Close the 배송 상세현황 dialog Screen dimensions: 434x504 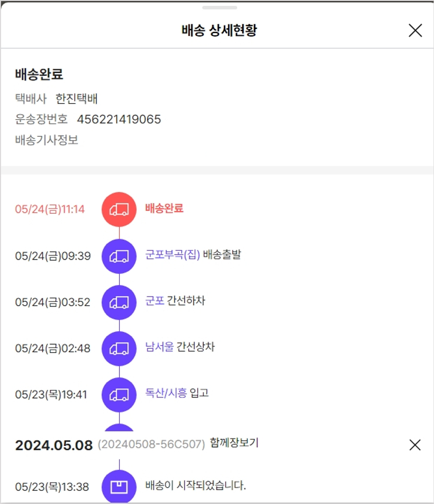pyautogui.click(x=415, y=31)
